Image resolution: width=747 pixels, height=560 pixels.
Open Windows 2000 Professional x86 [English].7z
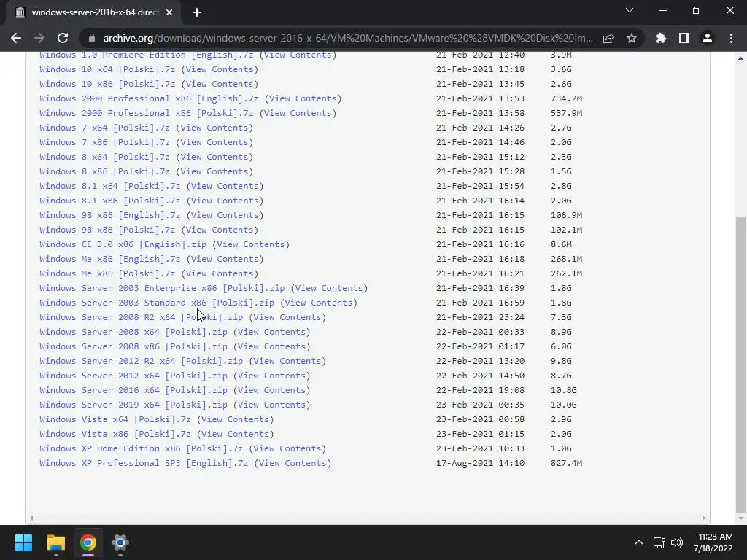coord(149,98)
